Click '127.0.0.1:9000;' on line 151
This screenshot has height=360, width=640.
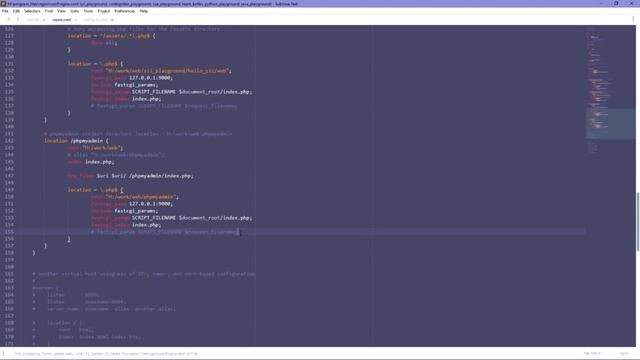pos(151,204)
